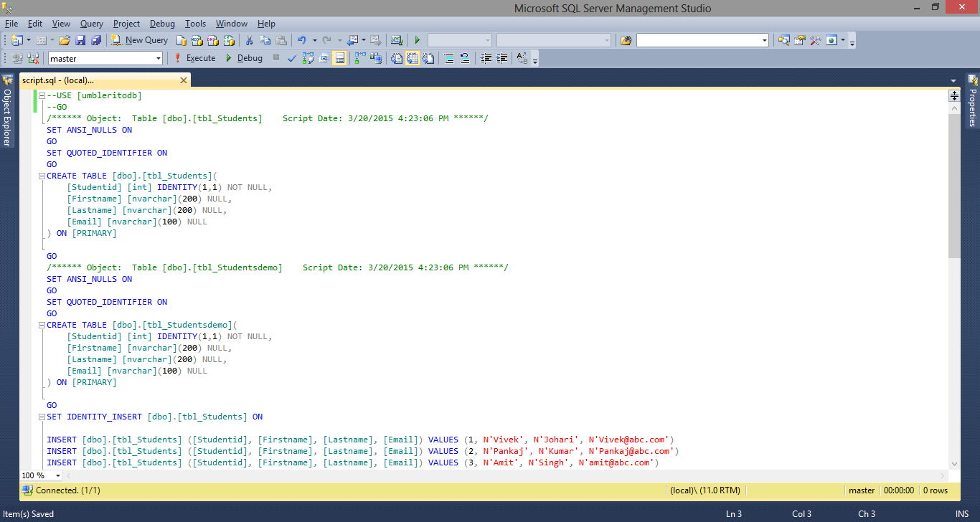Open the Find combo box dropdown

click(765, 40)
